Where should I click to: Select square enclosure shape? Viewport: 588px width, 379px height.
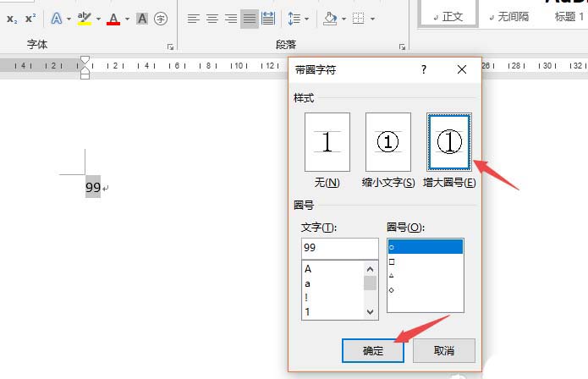point(426,261)
